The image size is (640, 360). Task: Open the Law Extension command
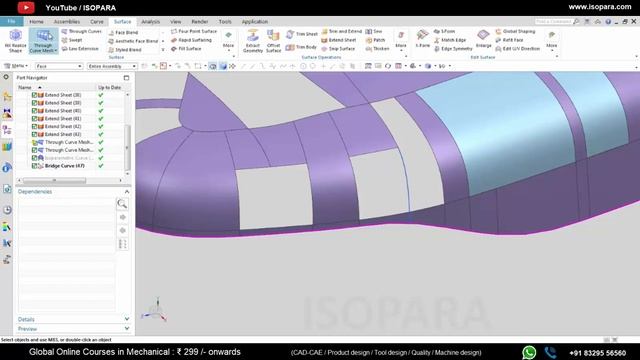point(80,49)
